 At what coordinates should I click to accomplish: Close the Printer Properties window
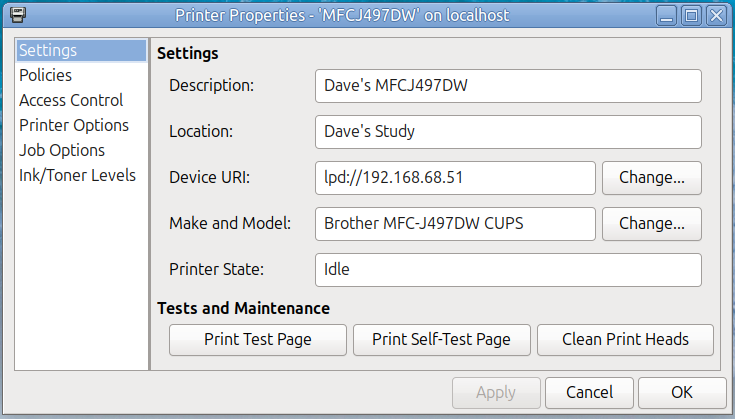click(x=716, y=15)
